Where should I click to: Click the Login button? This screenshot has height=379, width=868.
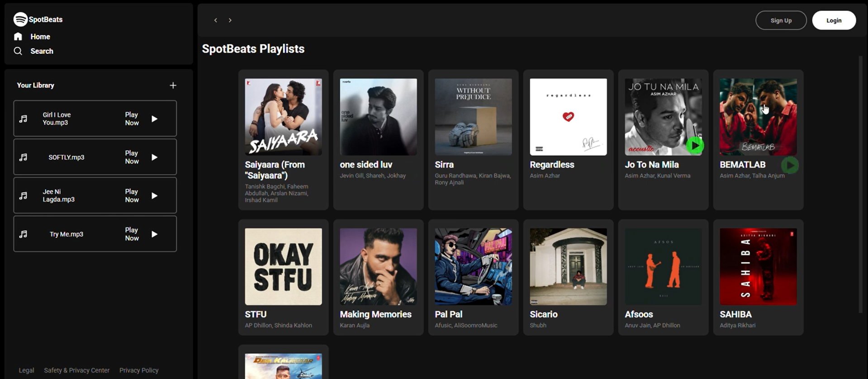[x=834, y=20]
